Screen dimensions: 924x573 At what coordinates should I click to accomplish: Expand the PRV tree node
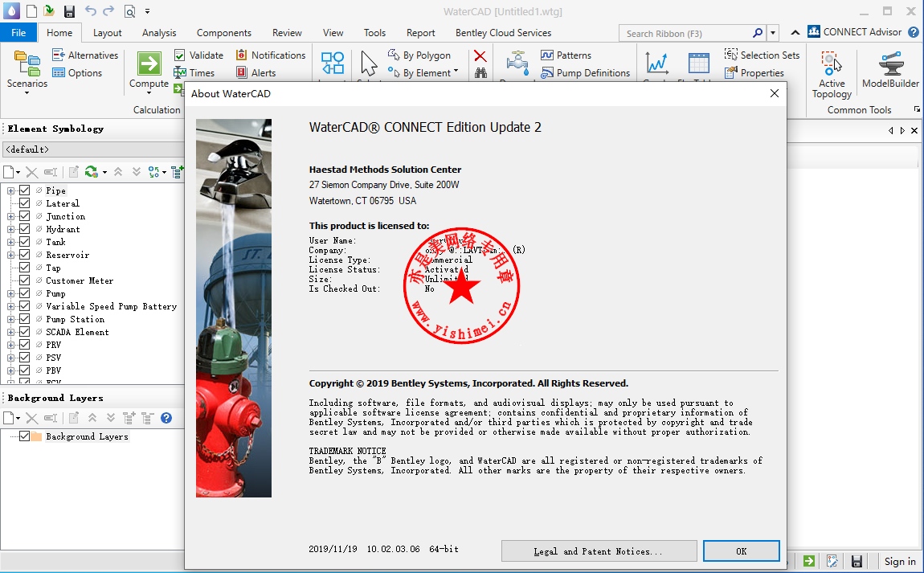click(10, 345)
